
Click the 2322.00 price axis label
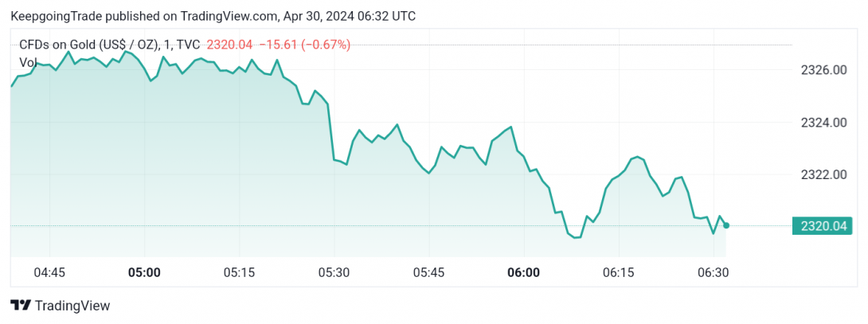pyautogui.click(x=824, y=174)
